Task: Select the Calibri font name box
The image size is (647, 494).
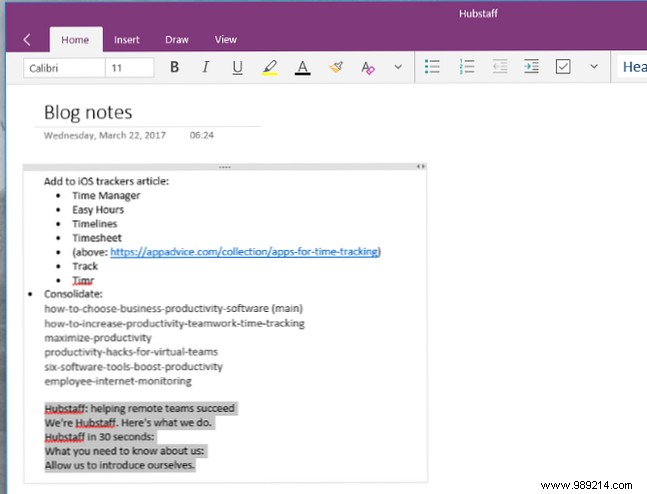Action: point(64,68)
